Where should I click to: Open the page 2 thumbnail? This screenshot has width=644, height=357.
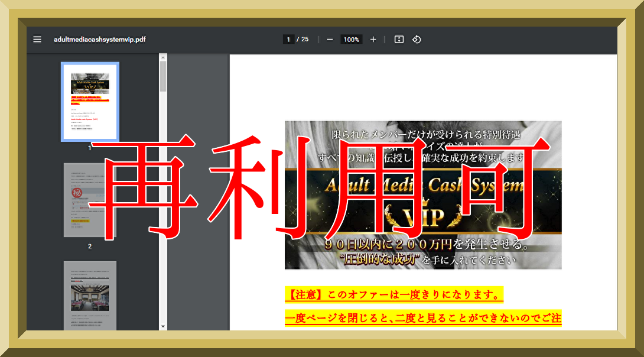(x=90, y=200)
